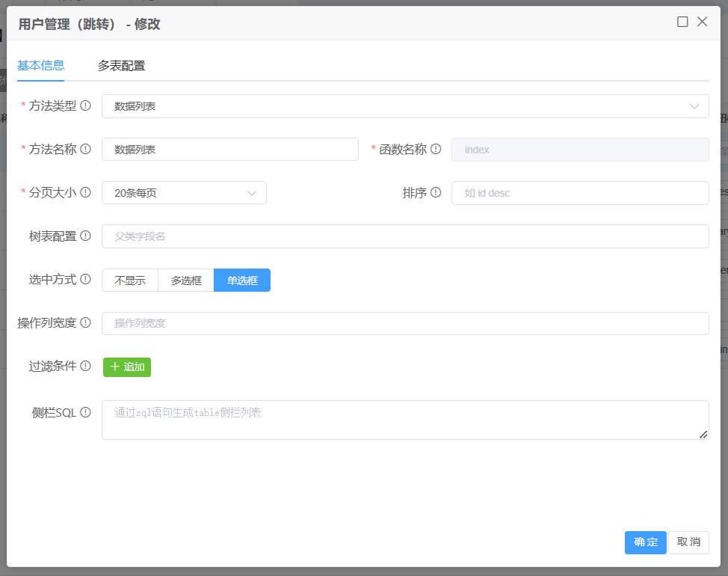The height and width of the screenshot is (576, 728).
Task: Click help icon next to 函数名称
Action: click(436, 149)
